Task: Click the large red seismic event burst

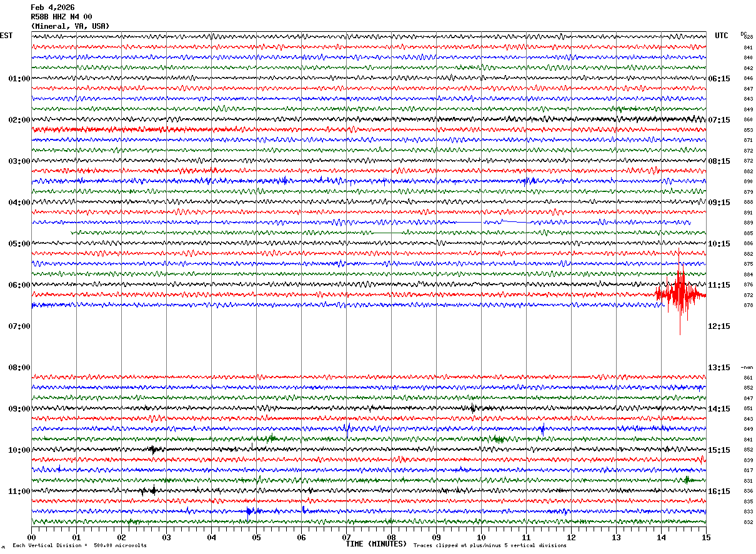Action: click(x=680, y=293)
